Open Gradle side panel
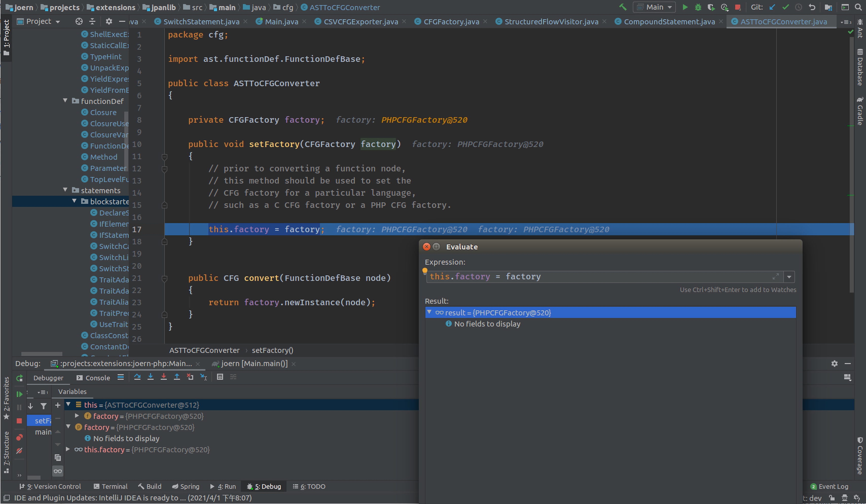 (860, 111)
